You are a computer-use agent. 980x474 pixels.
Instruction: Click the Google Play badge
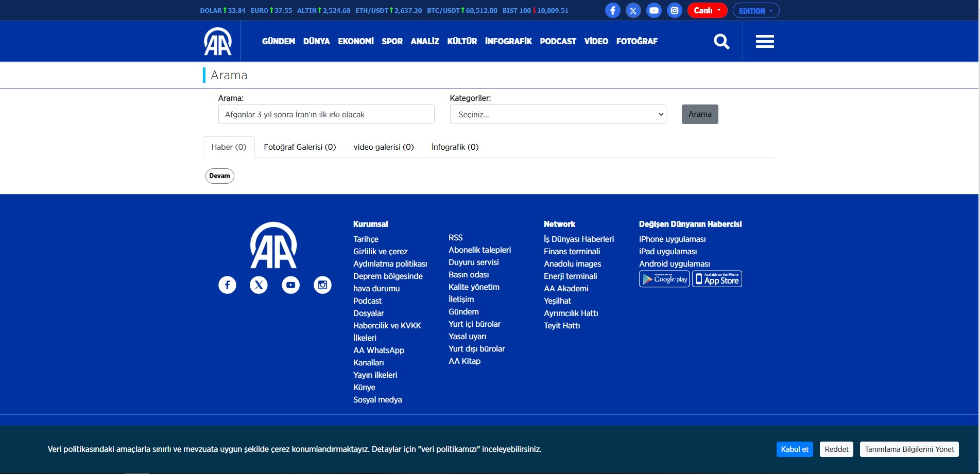pos(664,279)
